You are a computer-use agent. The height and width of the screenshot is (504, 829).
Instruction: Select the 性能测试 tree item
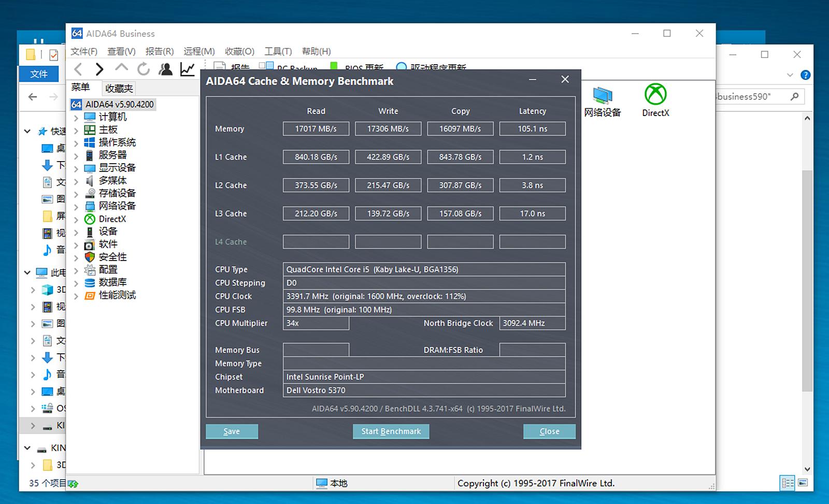coord(117,295)
